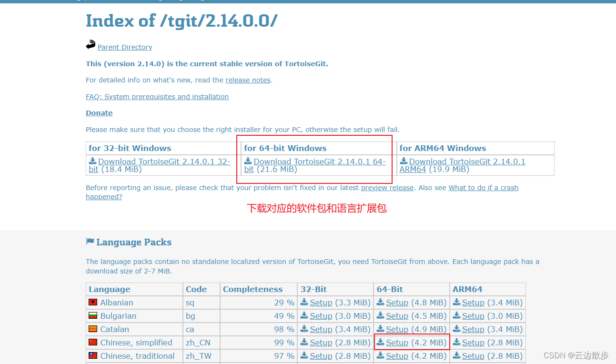Click the 'Language Packs' heading text
Viewport: 616px width, 364px height.
click(134, 242)
